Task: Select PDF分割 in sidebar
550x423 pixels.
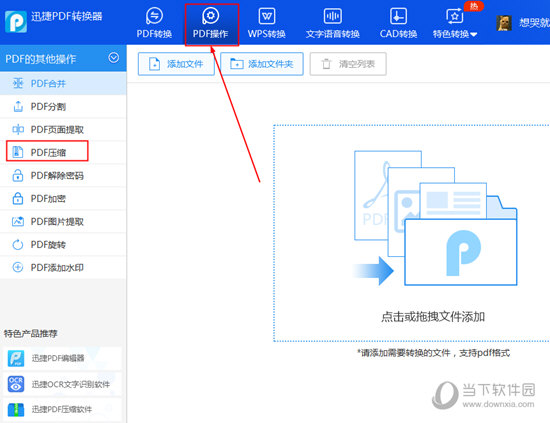Action: tap(63, 106)
